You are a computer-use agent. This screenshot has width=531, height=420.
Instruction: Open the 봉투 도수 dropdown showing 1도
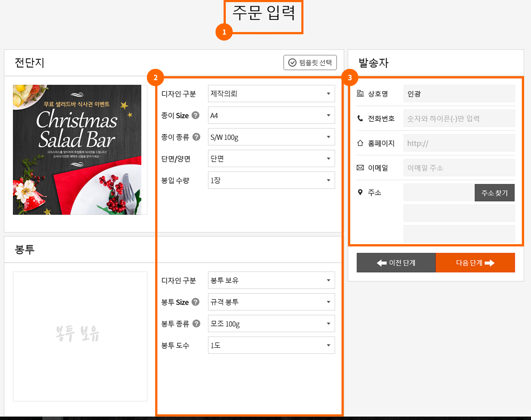pyautogui.click(x=271, y=345)
